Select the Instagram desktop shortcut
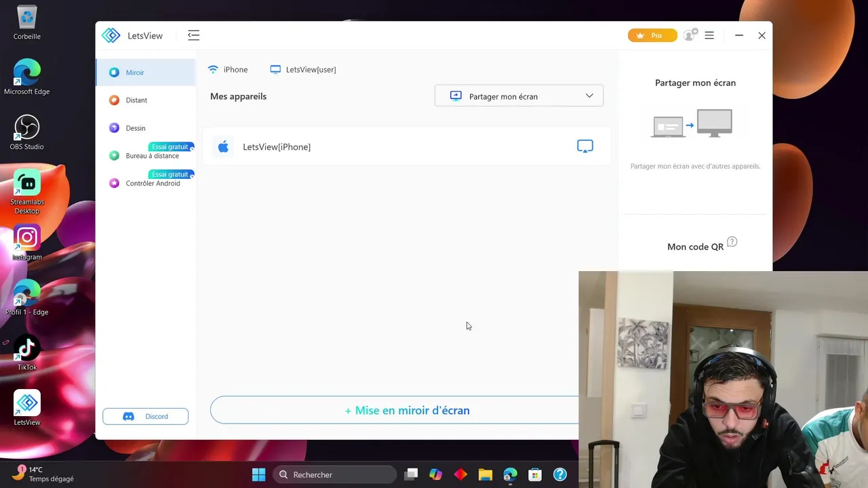Viewport: 868px width, 488px height. click(27, 243)
